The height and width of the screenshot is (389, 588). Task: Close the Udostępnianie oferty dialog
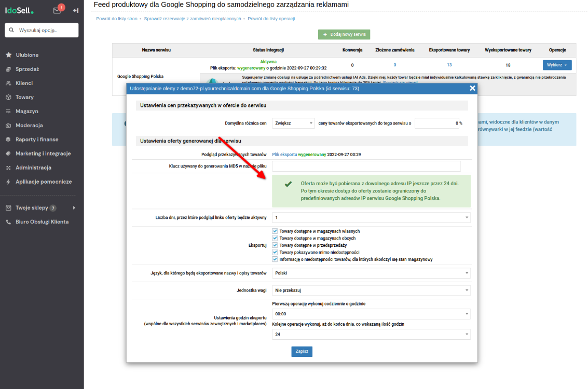point(472,89)
